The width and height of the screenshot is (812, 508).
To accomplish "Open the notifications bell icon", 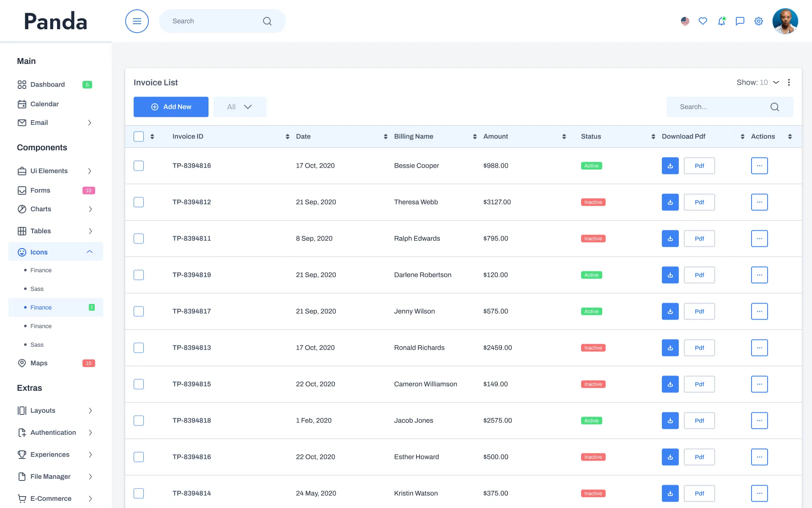I will (721, 21).
